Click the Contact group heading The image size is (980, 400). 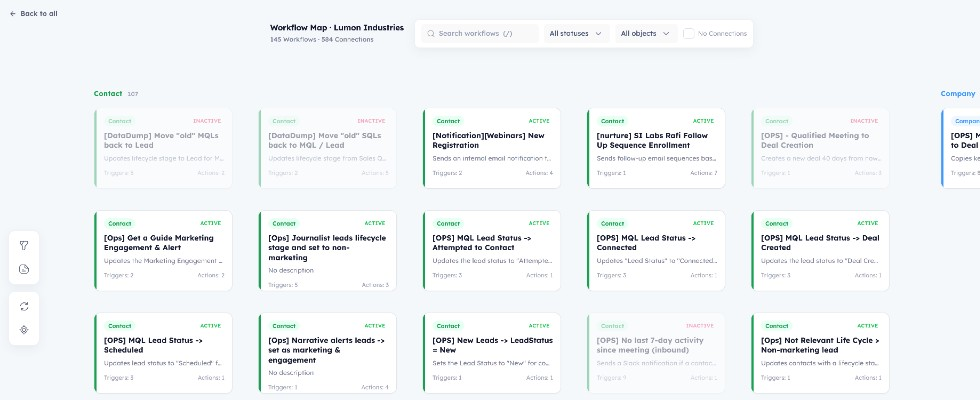coord(108,94)
